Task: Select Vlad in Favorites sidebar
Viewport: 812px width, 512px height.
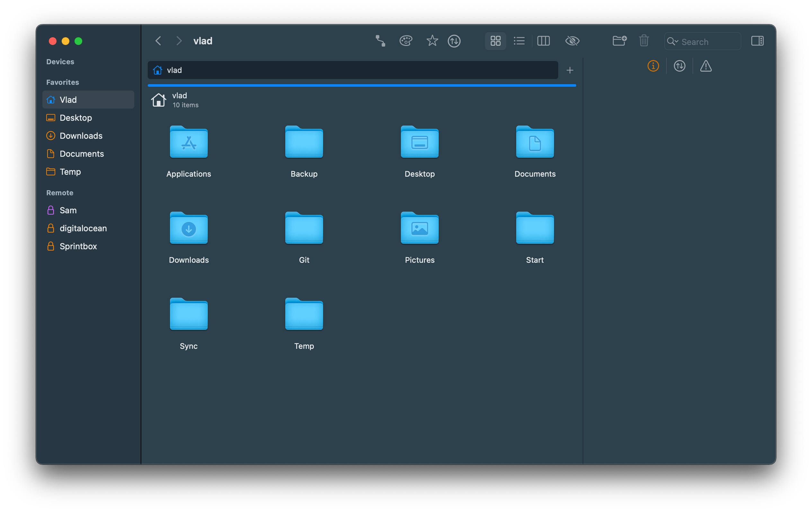Action: click(88, 100)
